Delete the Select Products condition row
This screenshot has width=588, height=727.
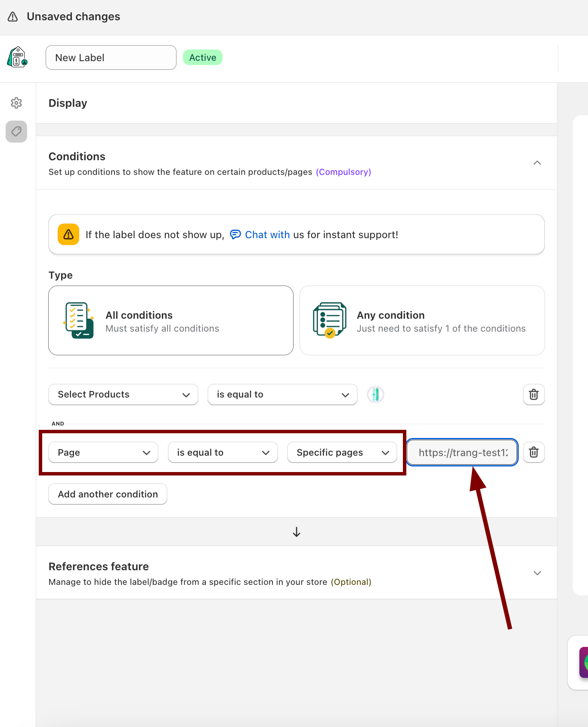coord(534,395)
